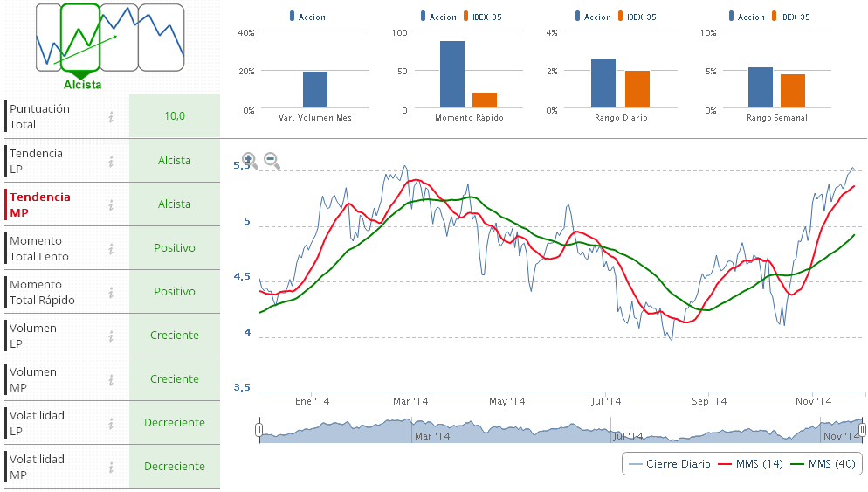Zoom out on the price chart
The width and height of the screenshot is (868, 492).
pos(272,161)
